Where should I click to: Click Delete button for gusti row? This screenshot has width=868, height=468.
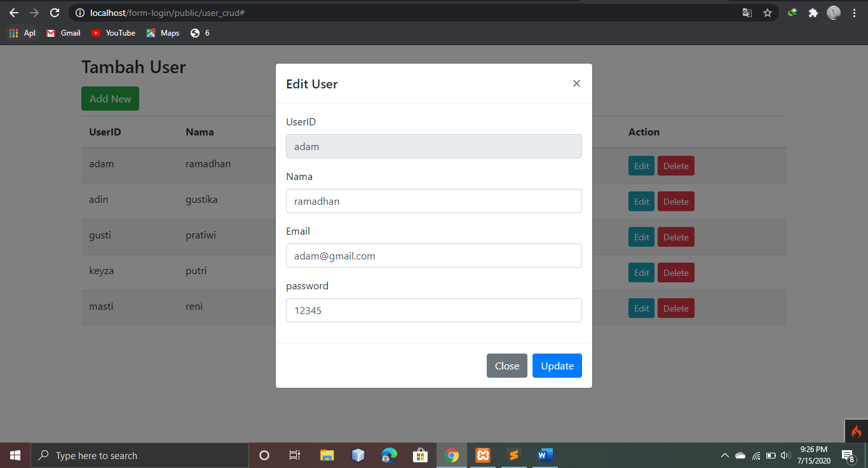[676, 237]
